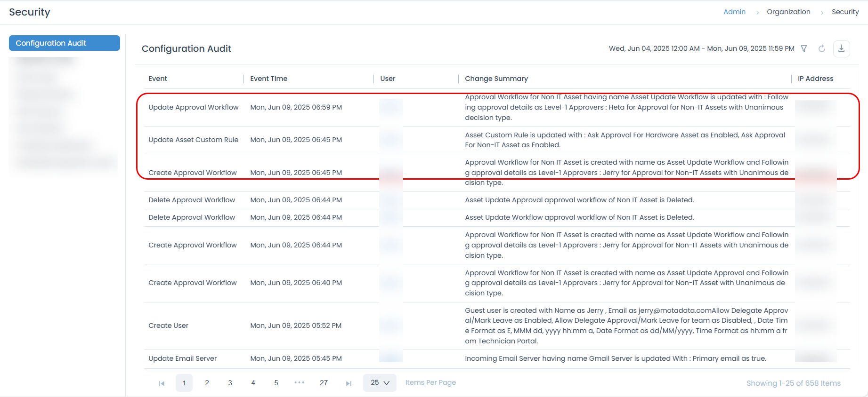Screen dimensions: 868x397
Task: Go to page 3
Action: (230, 383)
